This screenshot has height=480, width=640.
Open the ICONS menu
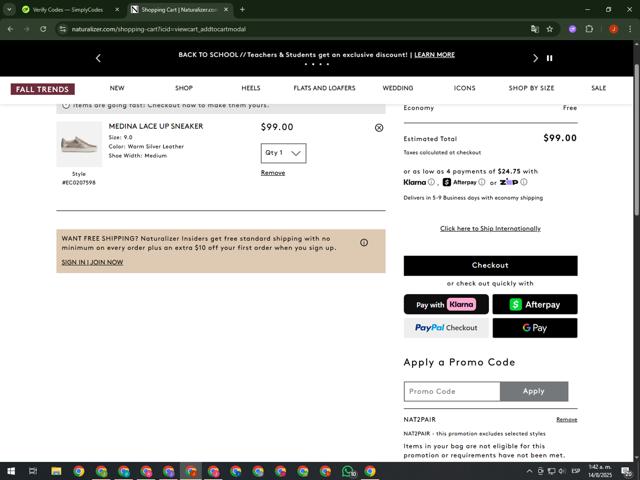[464, 88]
